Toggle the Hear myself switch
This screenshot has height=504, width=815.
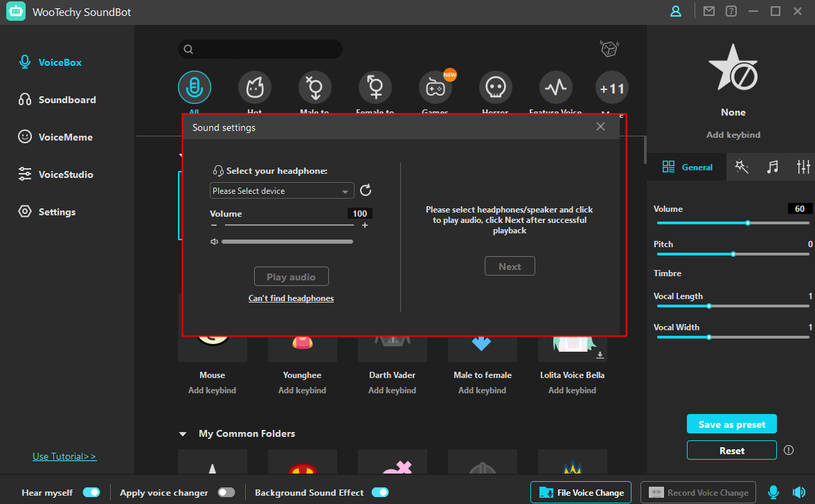click(x=91, y=492)
